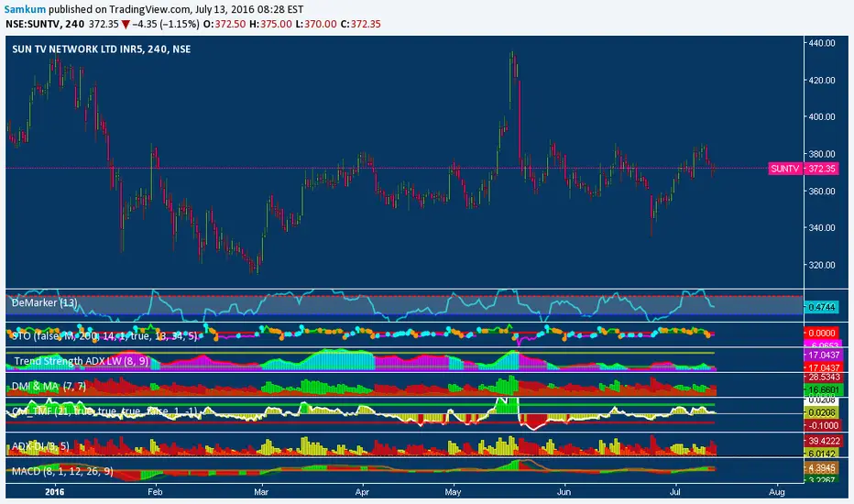This screenshot has width=854, height=504.
Task: Click the pink SUNTV symbol tag
Action: (785, 169)
